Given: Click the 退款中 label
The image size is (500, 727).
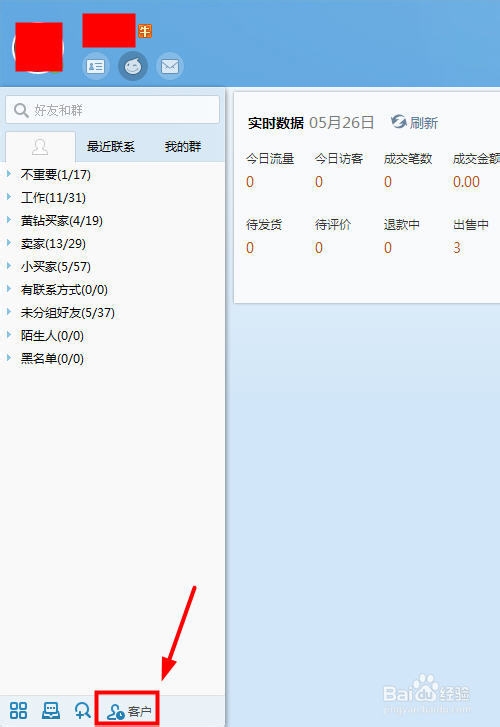Looking at the screenshot, I should 402,225.
